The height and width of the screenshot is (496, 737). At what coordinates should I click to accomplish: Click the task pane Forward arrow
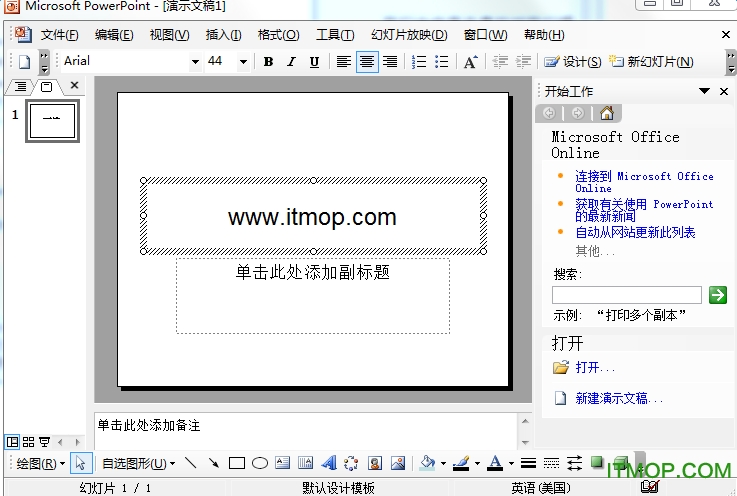coord(578,113)
